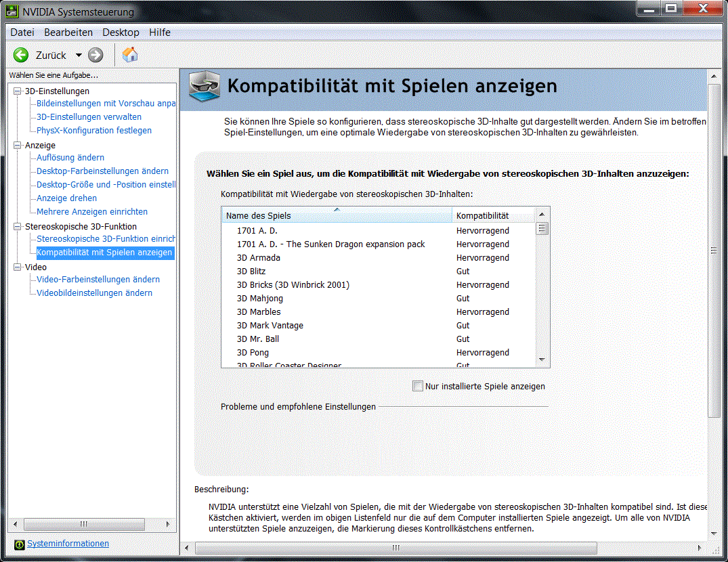The image size is (728, 562).
Task: Open the Zurück history dropdown arrow
Action: pos(79,56)
